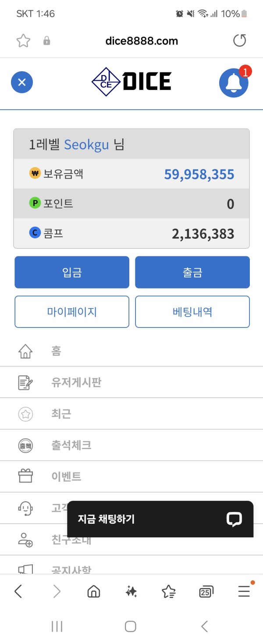Open 최근 recent menu item
The image size is (263, 644).
tap(131, 414)
